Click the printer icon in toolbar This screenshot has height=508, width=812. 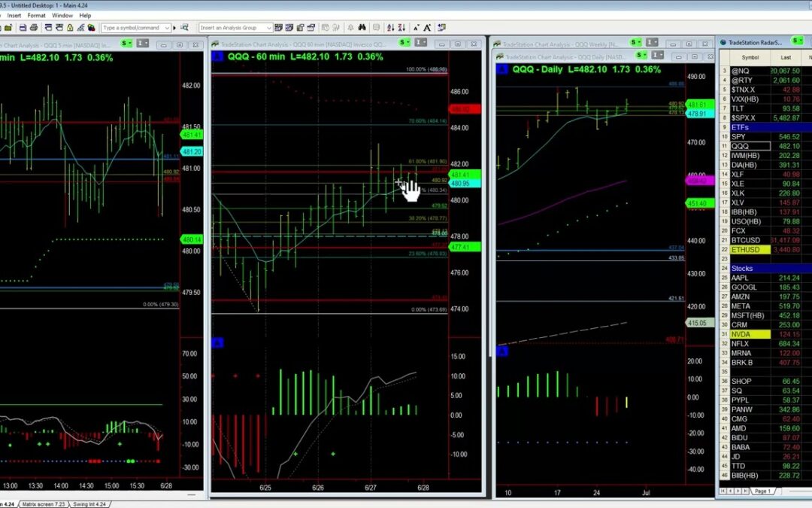coord(35,28)
